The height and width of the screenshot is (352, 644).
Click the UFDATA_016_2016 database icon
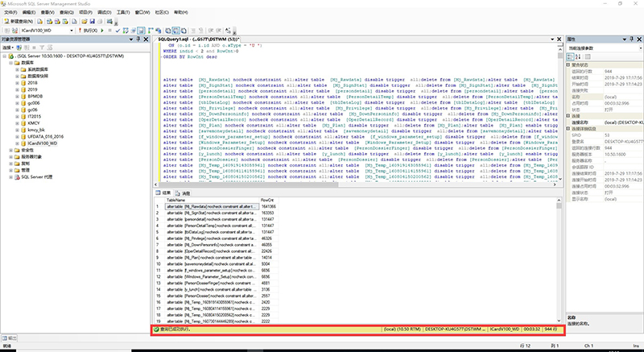[23, 137]
